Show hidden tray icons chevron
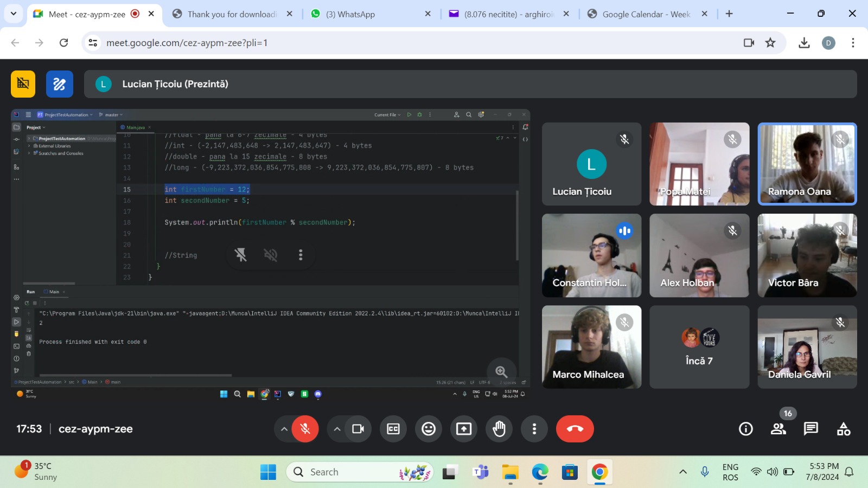 click(683, 472)
